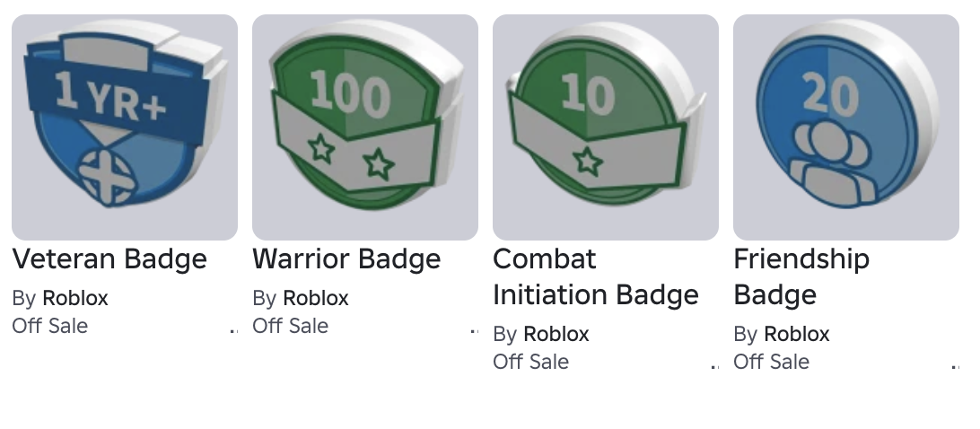Open the green Warrior Badge 100 image

[x=365, y=127]
